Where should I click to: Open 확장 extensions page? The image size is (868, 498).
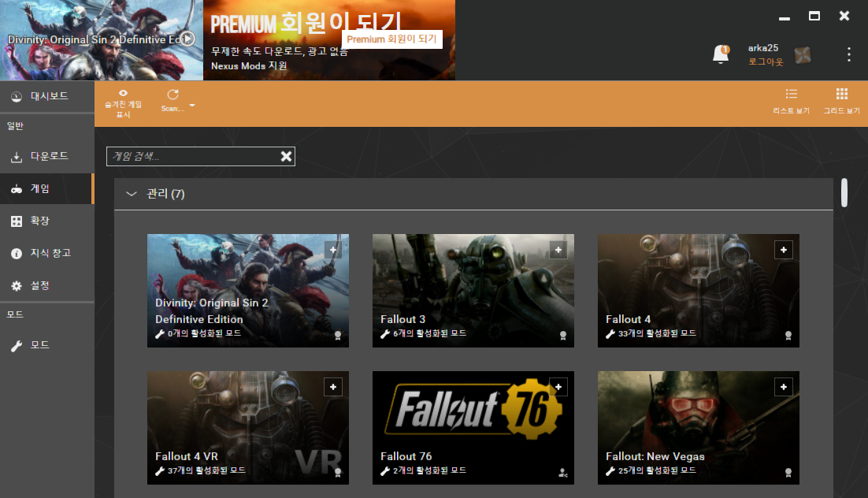click(x=47, y=221)
